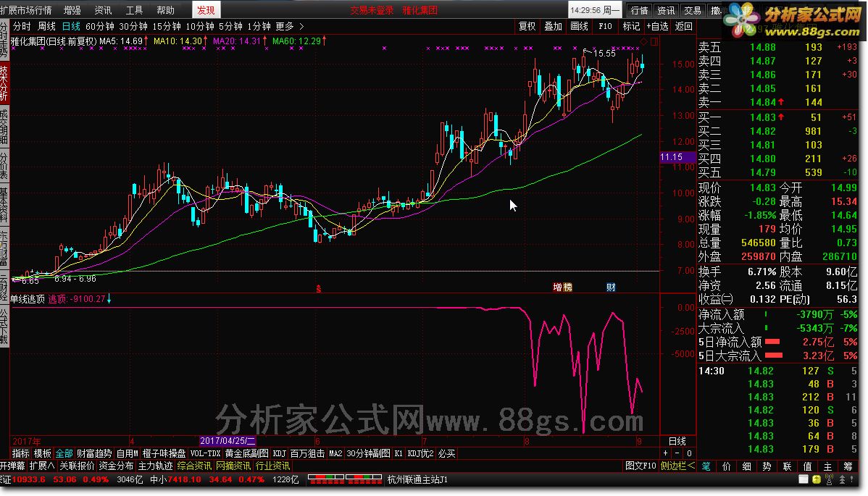The image size is (868, 496).
Task: Open the 资讯 menu in the menu bar
Action: [x=103, y=10]
